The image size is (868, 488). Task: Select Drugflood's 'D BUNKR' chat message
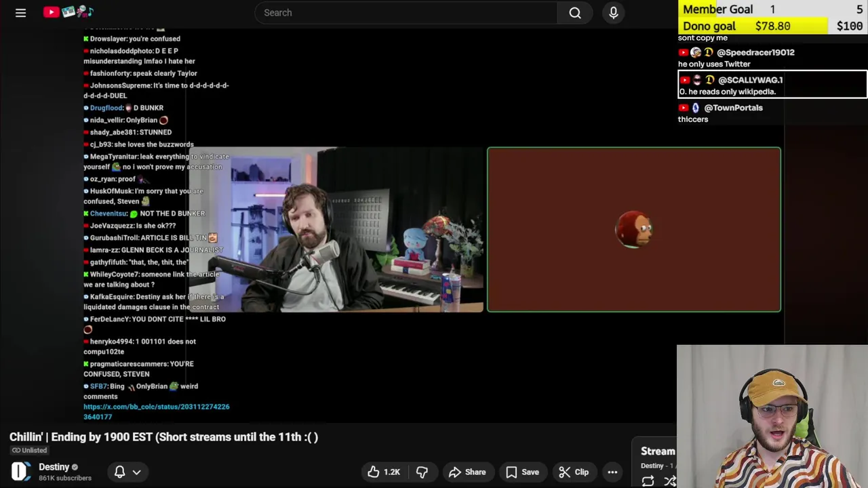pos(123,108)
